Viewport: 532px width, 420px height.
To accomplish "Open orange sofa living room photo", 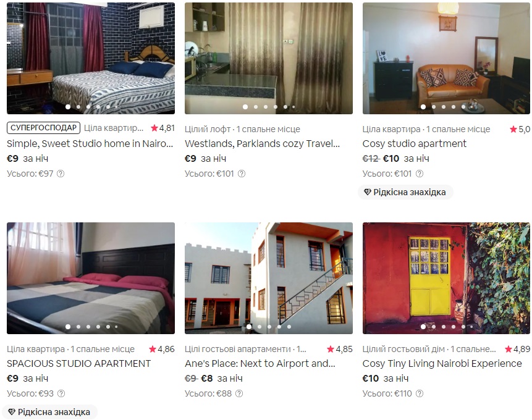I will (x=446, y=58).
